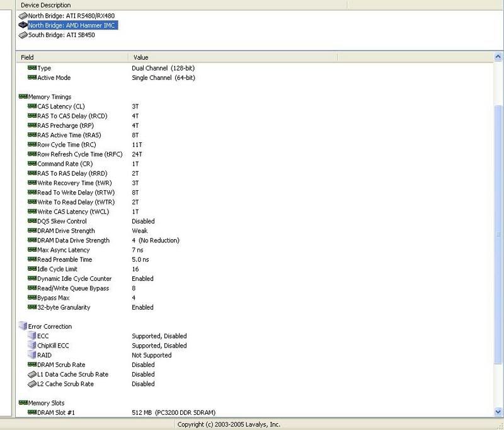
Task: Click the ATI RS480/RX480 chip icon
Action: (23, 15)
